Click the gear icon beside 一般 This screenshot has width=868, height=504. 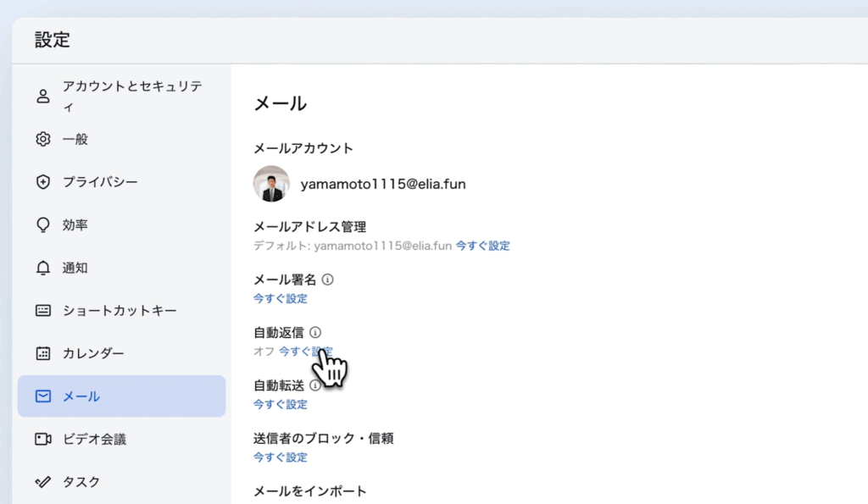(x=42, y=139)
